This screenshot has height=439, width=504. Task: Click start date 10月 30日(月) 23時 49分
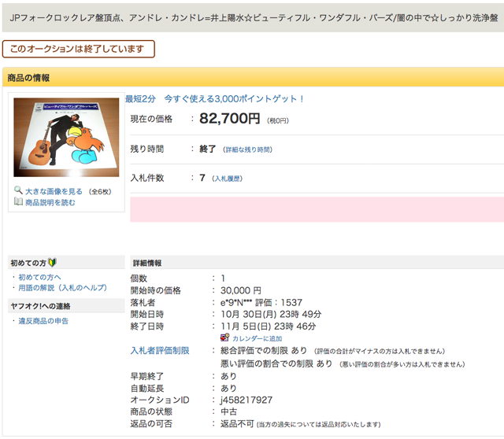tap(271, 314)
